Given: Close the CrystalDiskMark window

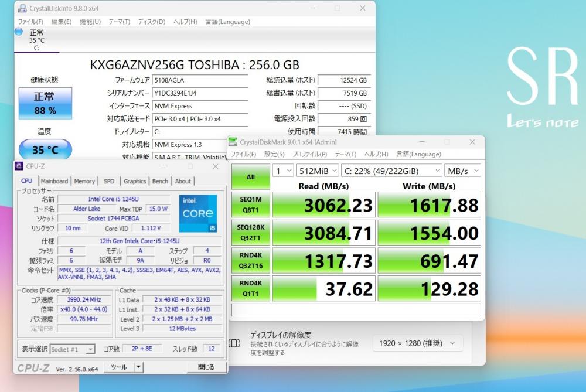Looking at the screenshot, I should click(x=472, y=142).
